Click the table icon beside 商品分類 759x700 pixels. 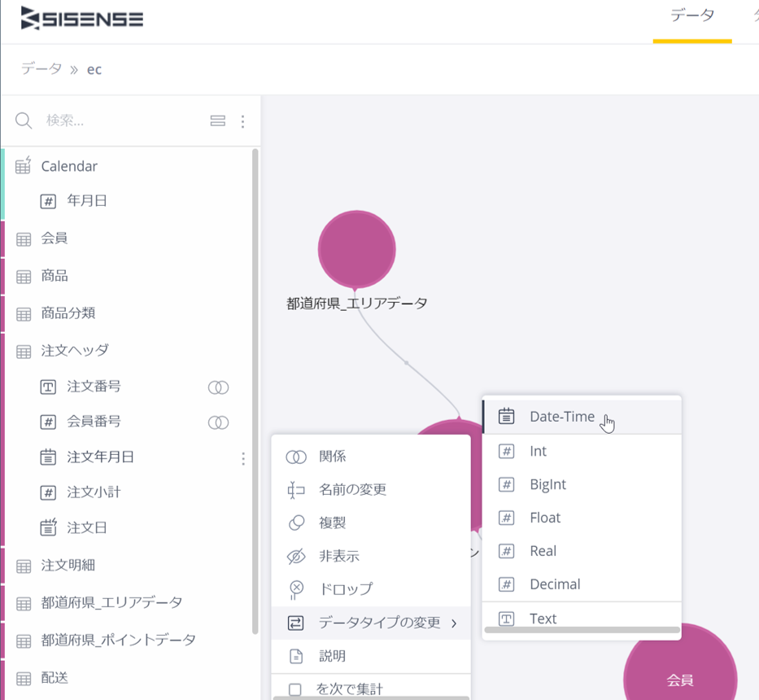point(24,314)
